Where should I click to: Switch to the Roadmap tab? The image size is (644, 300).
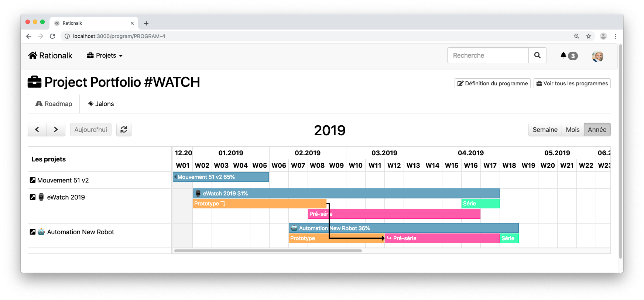click(54, 104)
